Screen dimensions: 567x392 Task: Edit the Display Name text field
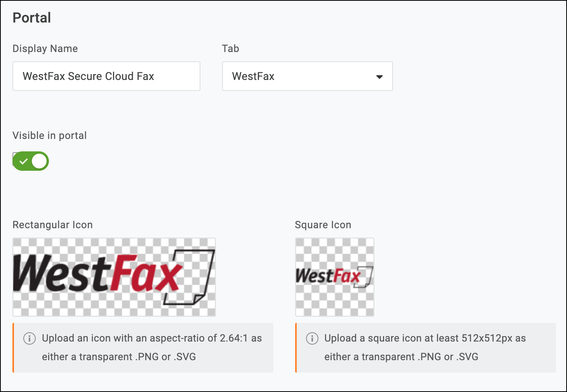pos(106,76)
